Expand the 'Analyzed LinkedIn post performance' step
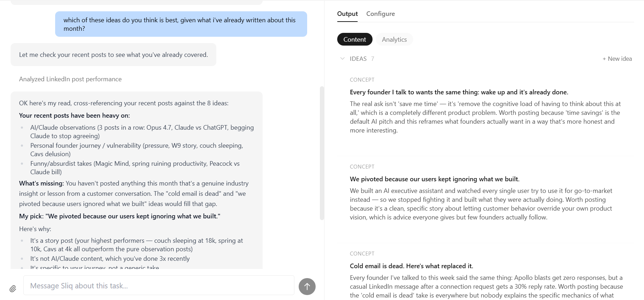Image resolution: width=644 pixels, height=300 pixels. [x=70, y=79]
